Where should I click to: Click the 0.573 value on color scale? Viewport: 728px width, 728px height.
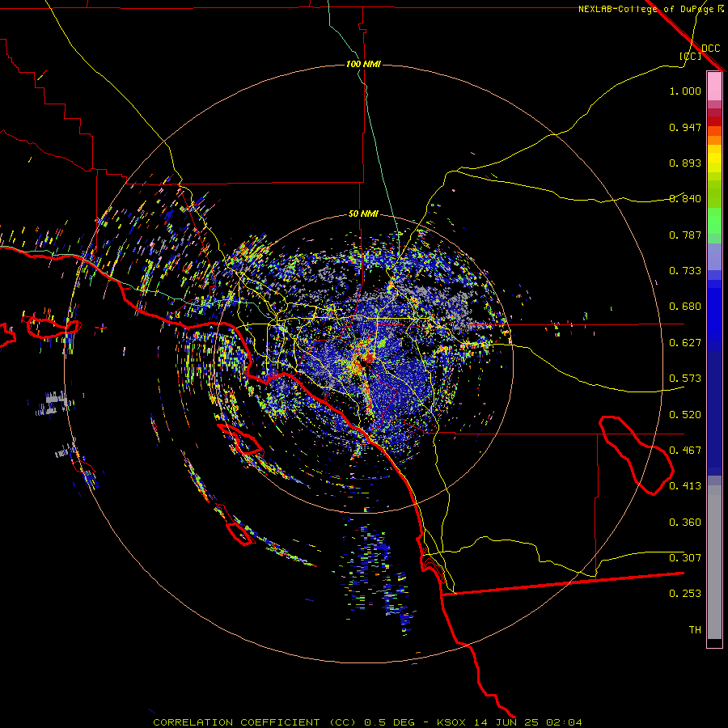click(x=685, y=379)
